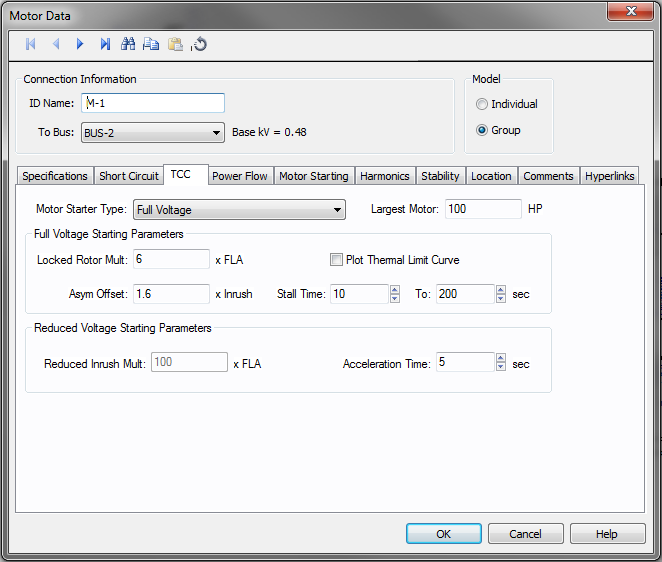Increase the Stall Time value
Screen dimensions: 662x562
click(394, 289)
